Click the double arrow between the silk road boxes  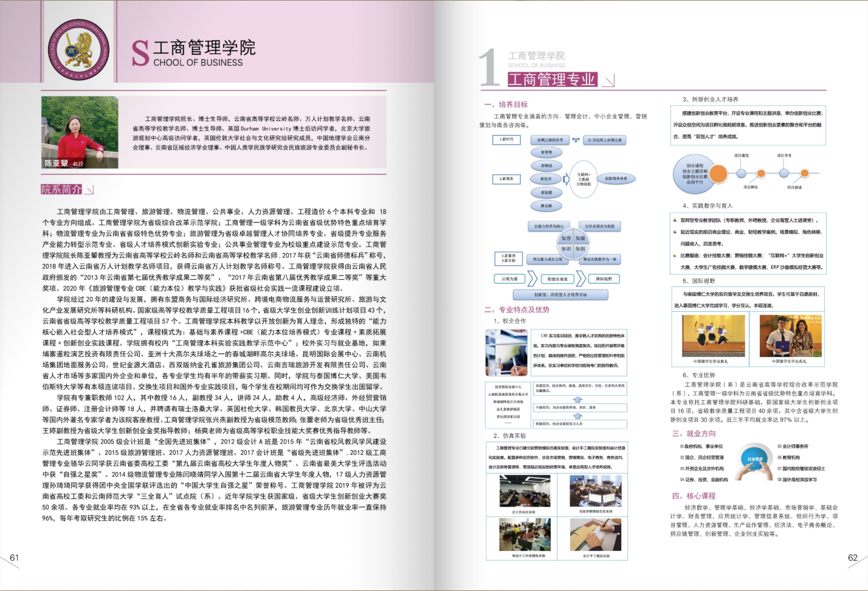pos(576,140)
